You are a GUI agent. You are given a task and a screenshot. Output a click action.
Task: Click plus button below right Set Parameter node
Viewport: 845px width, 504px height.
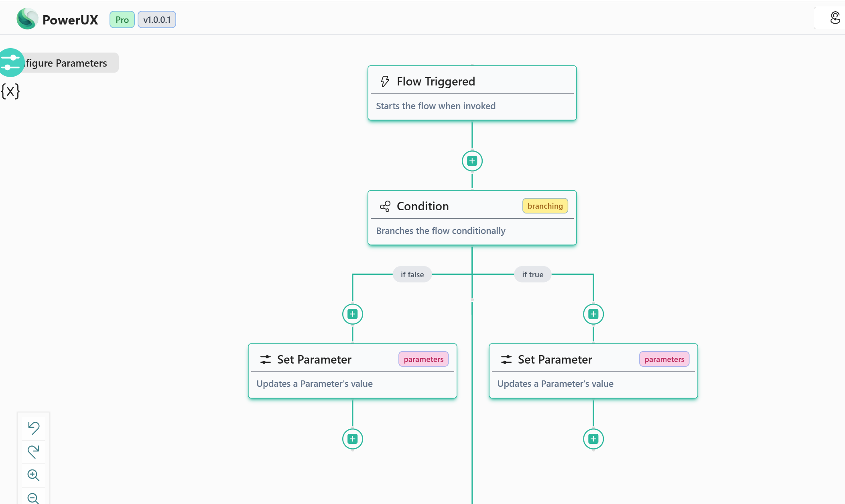(x=593, y=439)
